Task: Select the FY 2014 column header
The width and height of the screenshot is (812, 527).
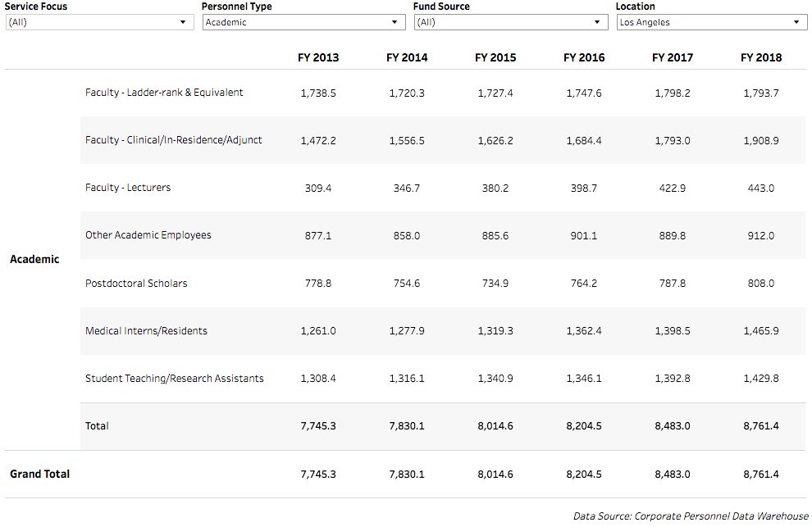Action: click(407, 57)
